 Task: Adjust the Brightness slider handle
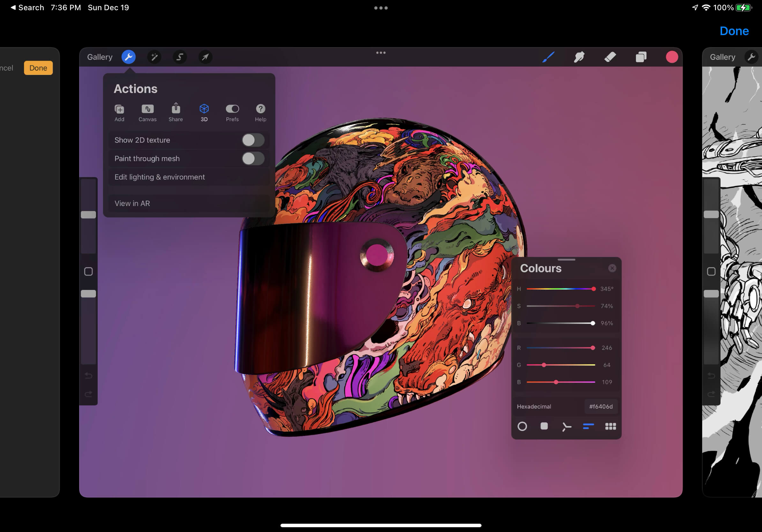pos(593,323)
